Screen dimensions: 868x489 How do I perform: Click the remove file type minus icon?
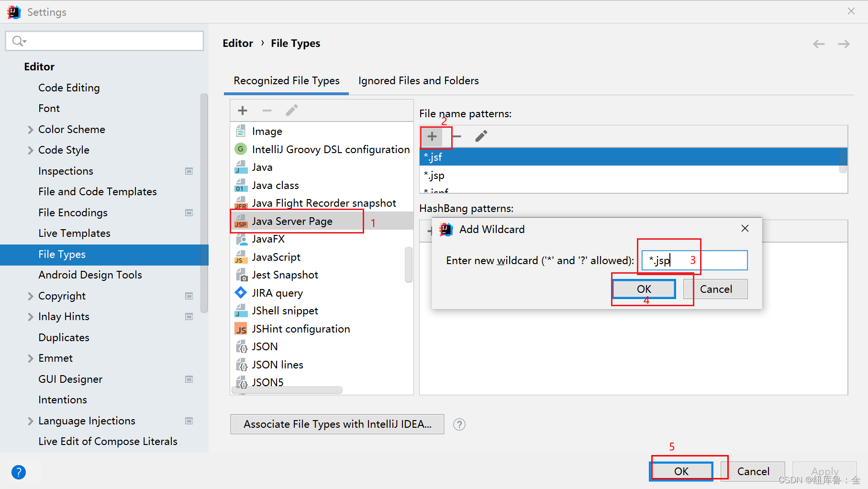click(267, 111)
